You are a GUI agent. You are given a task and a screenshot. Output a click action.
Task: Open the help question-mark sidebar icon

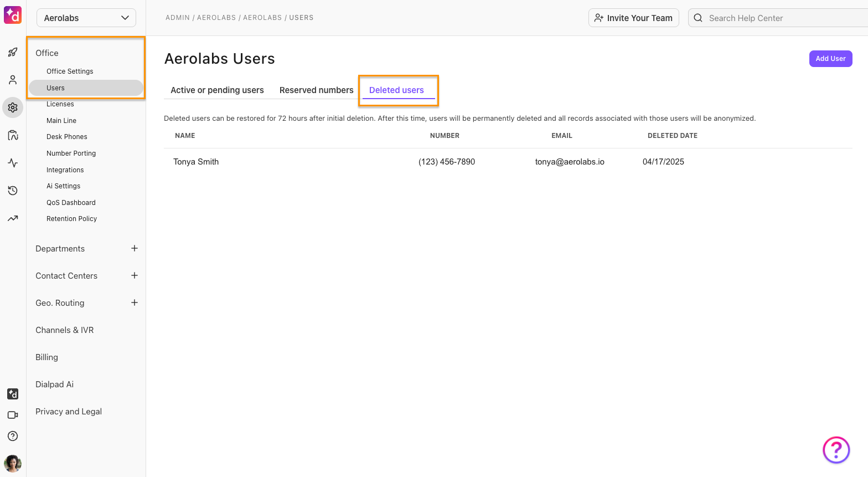pos(13,436)
